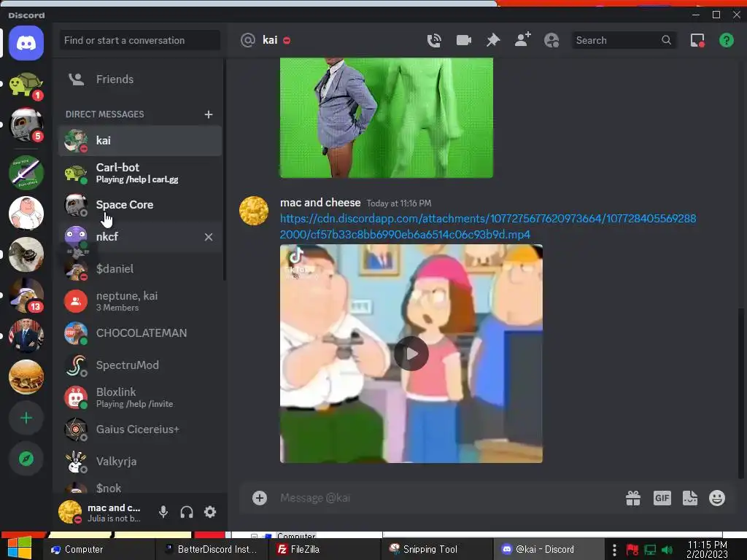Select the kai direct message
Viewport: 747px width, 560px height.
point(140,141)
